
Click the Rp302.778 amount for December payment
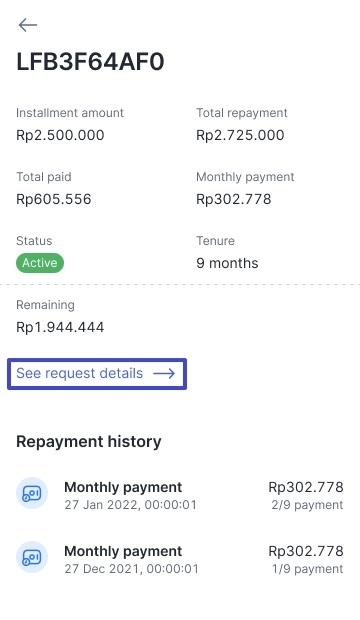306,551
